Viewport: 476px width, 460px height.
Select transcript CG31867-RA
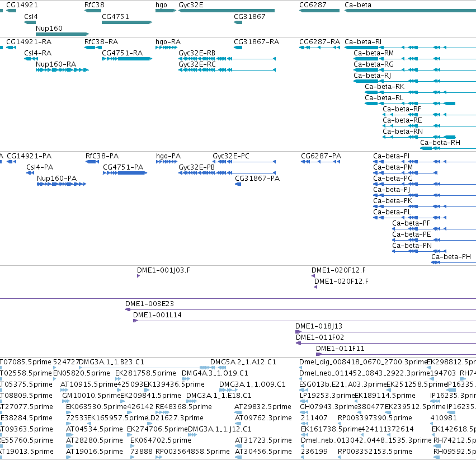[x=256, y=42]
